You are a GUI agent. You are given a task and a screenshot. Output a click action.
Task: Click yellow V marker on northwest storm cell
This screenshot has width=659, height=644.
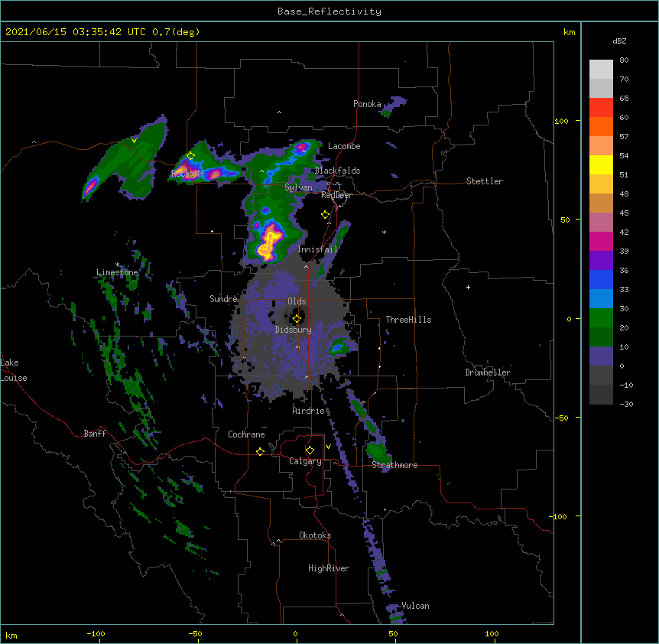134,141
